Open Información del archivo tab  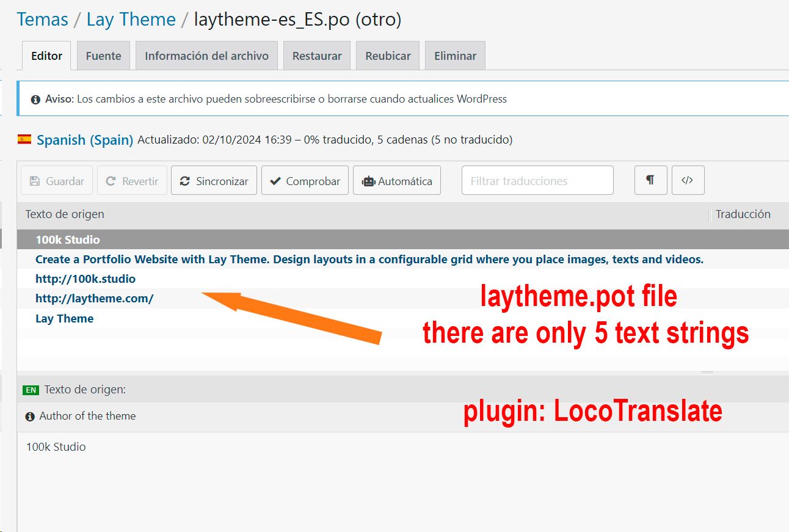coord(206,56)
